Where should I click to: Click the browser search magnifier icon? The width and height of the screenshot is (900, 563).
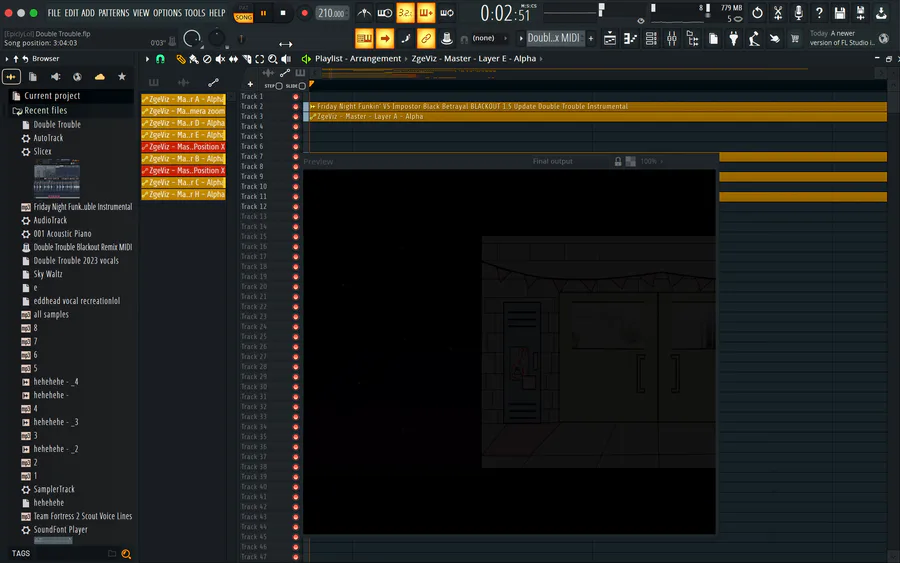(x=126, y=554)
